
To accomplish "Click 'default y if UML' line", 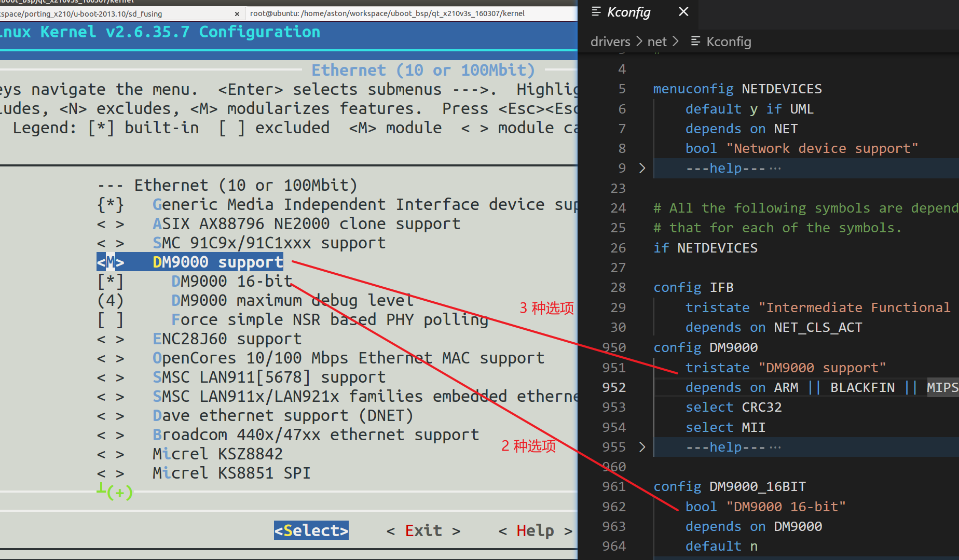I will (x=749, y=109).
